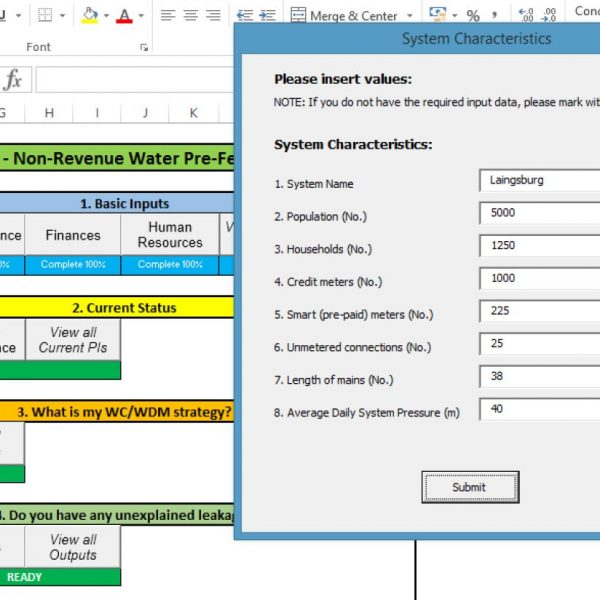Viewport: 600px width, 600px height.
Task: Click the Insert Function fx button
Action: click(x=13, y=79)
